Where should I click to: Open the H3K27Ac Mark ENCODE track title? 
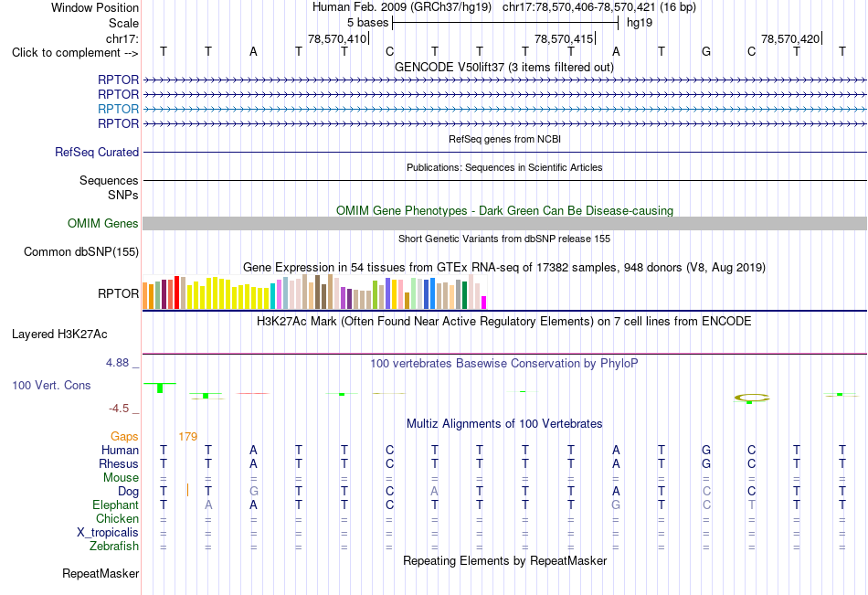(x=504, y=322)
